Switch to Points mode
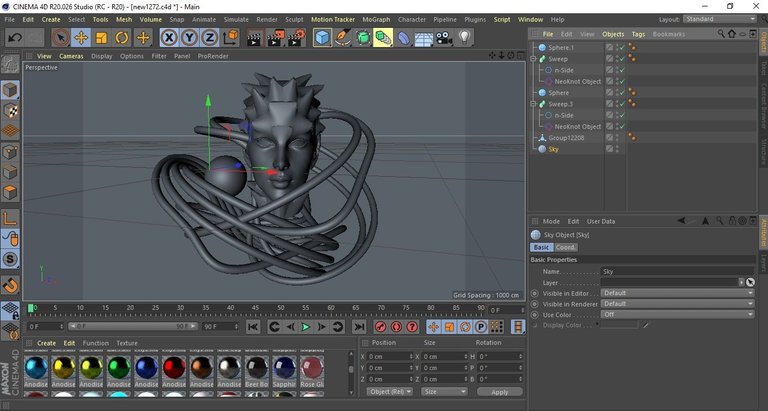 [10, 152]
